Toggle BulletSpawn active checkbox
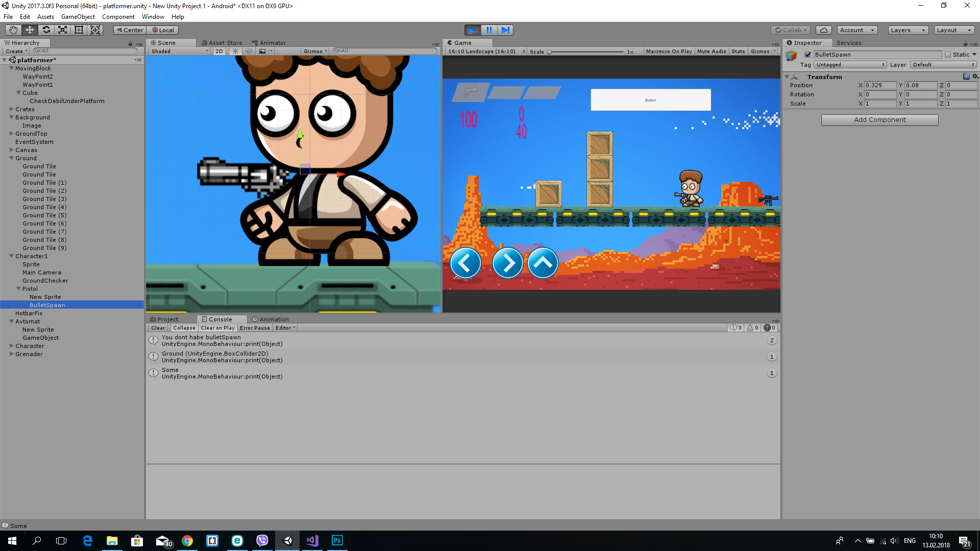 [x=807, y=55]
